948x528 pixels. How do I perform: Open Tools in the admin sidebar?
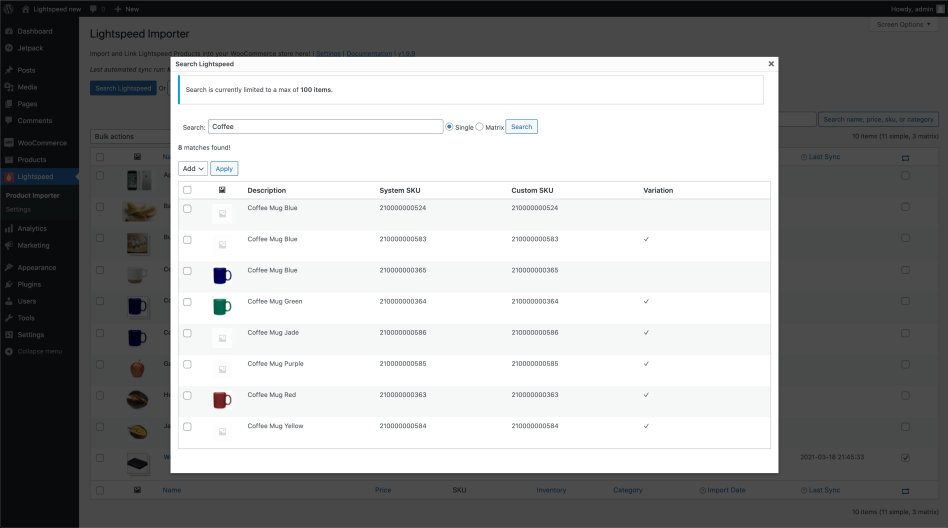tap(26, 318)
